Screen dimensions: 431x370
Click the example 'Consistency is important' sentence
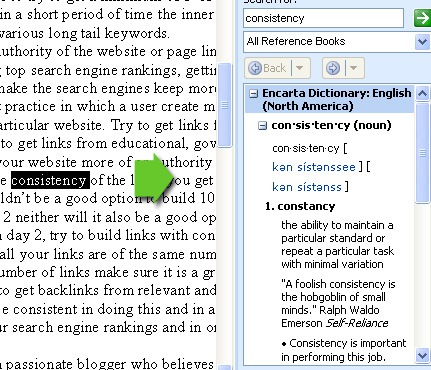pos(344,350)
